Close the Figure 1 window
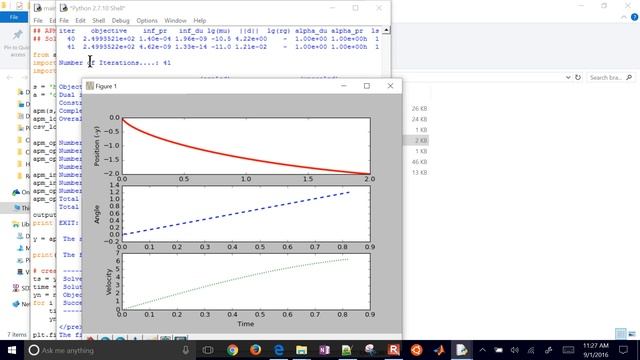The image size is (640, 360). (x=390, y=86)
